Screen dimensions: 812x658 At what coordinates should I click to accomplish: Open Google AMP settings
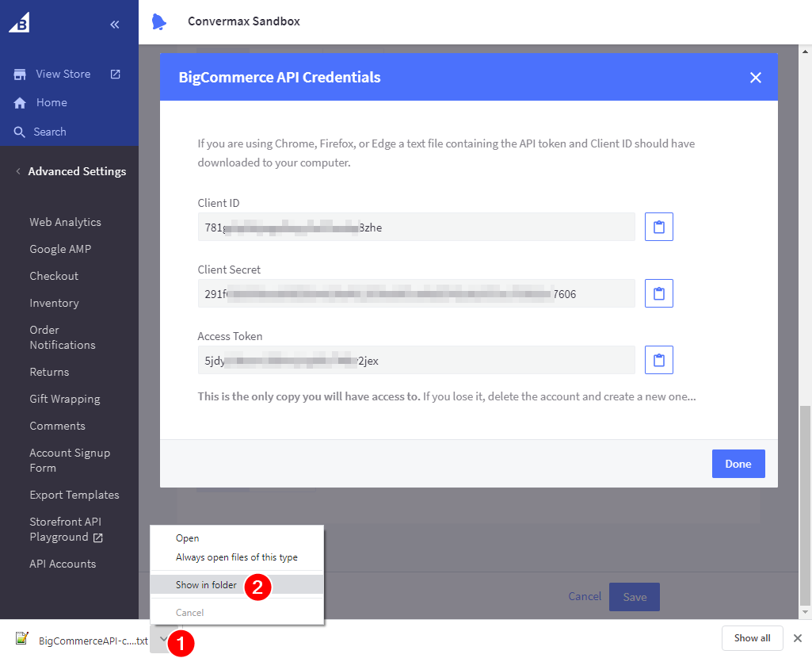click(x=60, y=249)
